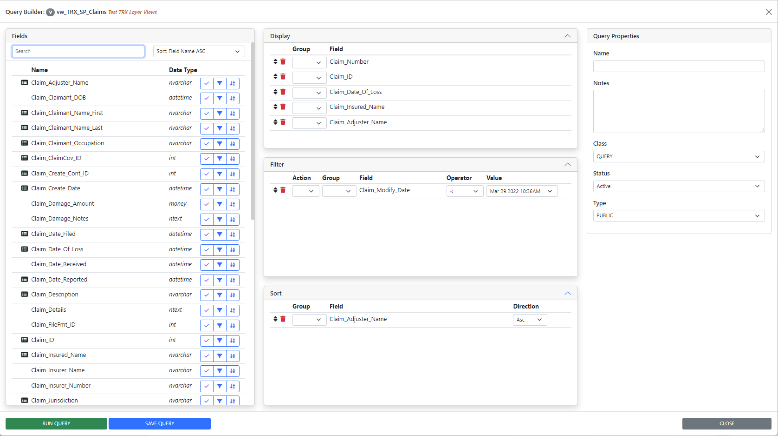The height and width of the screenshot is (436, 778).
Task: Click the reorder handle for Claim_Number display row
Action: [x=275, y=62]
